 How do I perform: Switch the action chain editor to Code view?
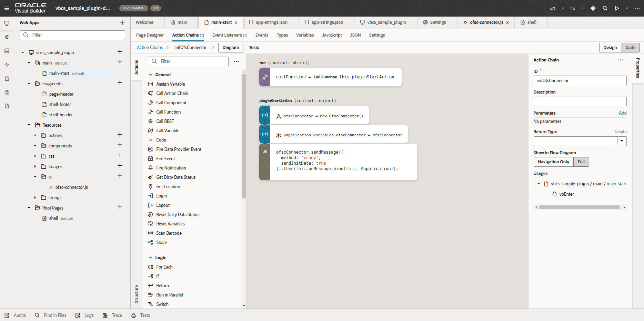click(x=630, y=47)
